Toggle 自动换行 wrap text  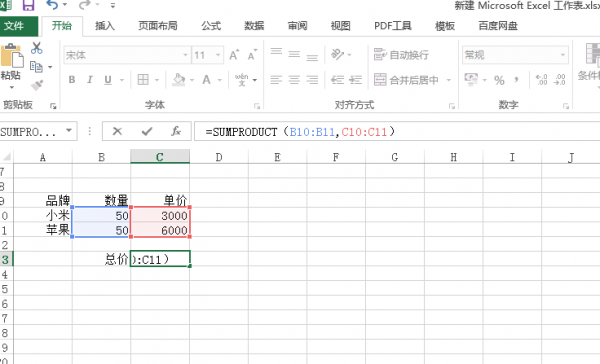pos(401,55)
